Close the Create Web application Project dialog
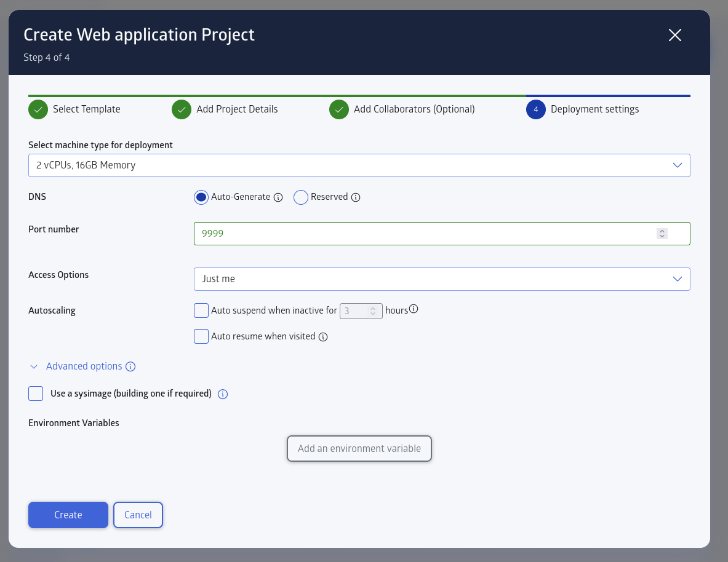Image resolution: width=728 pixels, height=562 pixels. pyautogui.click(x=674, y=35)
